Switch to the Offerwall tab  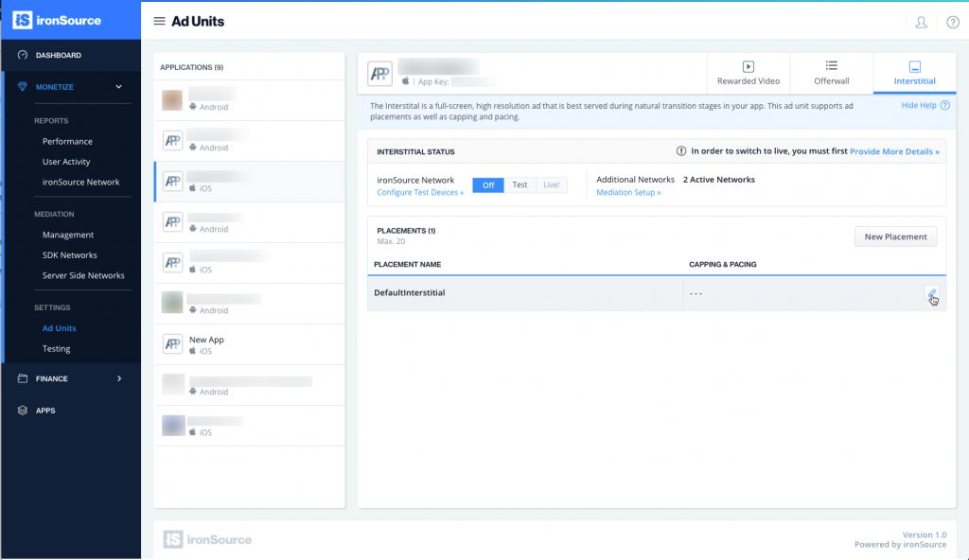pos(831,73)
